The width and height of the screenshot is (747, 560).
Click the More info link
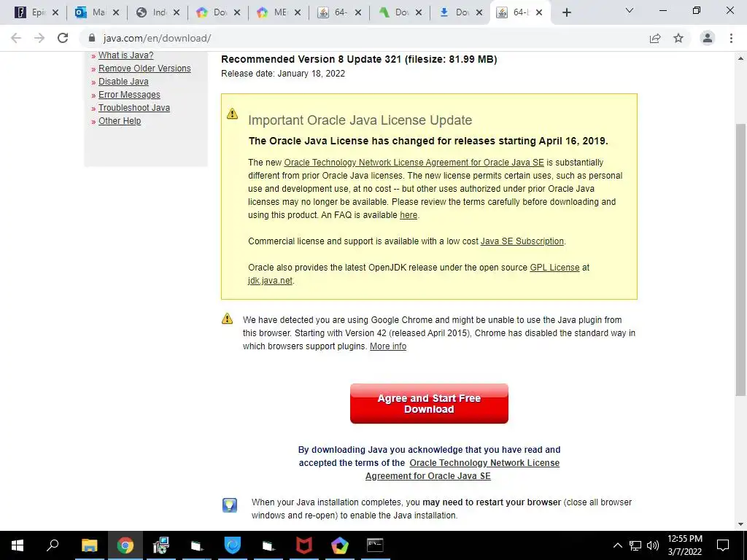point(388,346)
